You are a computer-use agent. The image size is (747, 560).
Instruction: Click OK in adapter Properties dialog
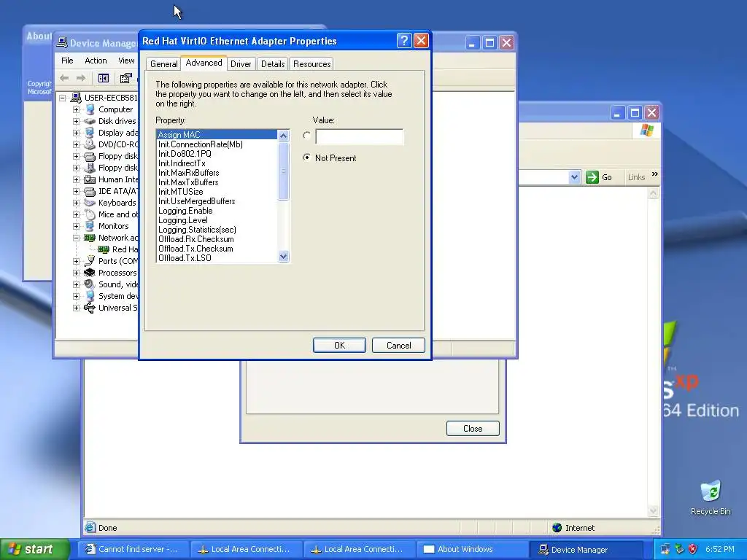point(339,345)
